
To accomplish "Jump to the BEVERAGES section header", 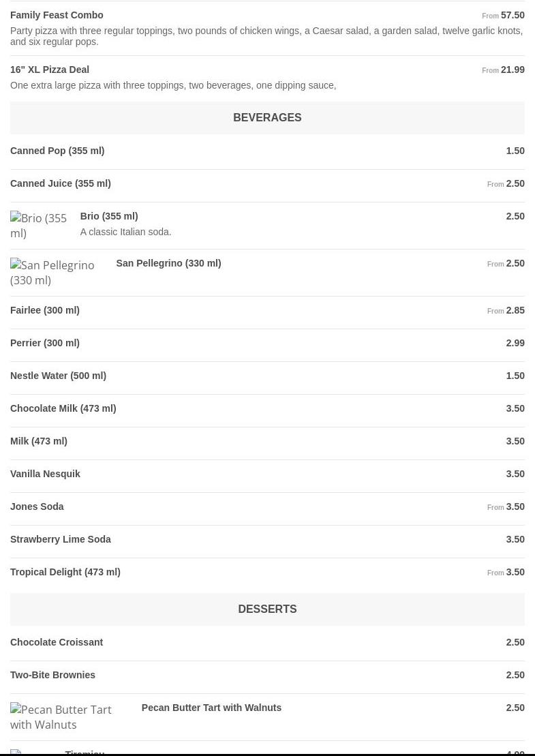I will (267, 118).
